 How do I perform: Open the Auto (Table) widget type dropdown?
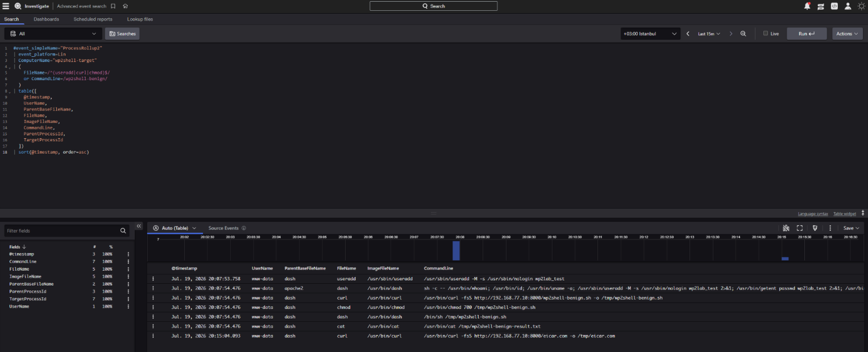[x=175, y=228]
